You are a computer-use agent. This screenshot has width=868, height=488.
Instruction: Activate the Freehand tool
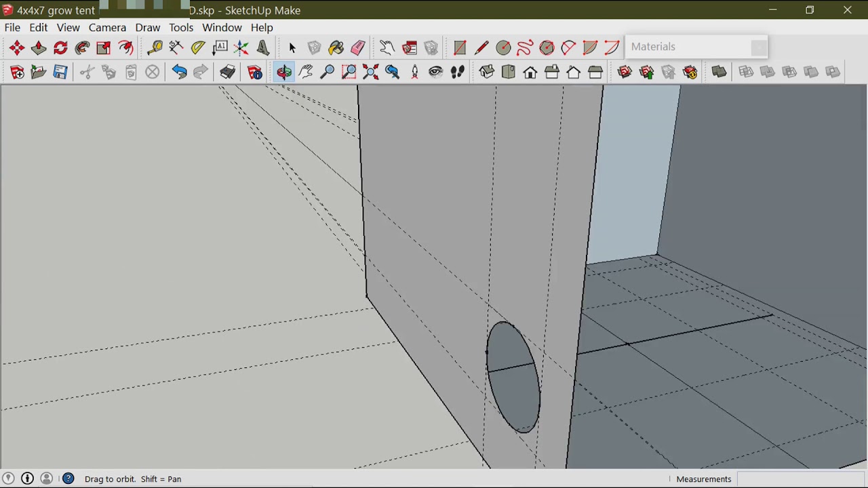(x=525, y=47)
